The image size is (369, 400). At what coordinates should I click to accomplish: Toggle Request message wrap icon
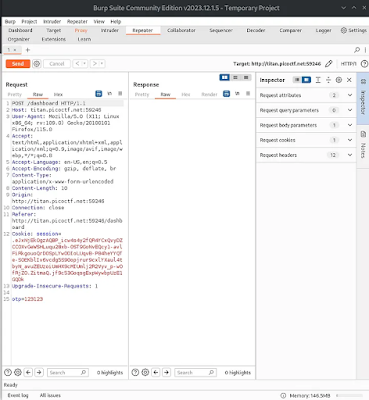point(99,94)
